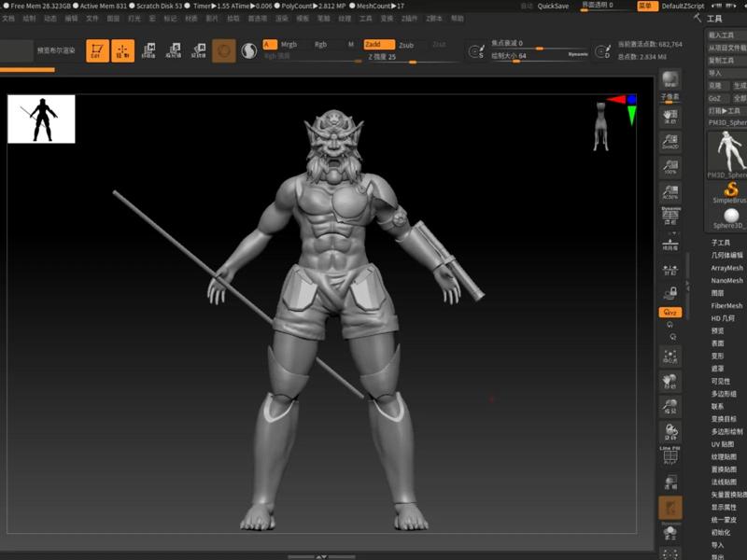Expand the NanoMesh sub-palette
This screenshot has width=747, height=560.
click(726, 280)
